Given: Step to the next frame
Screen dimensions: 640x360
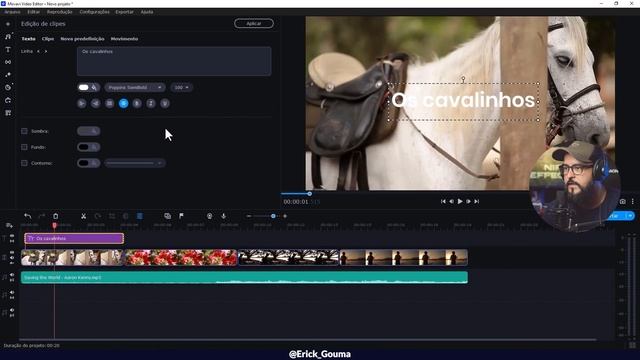Looking at the screenshot, I should (468, 201).
